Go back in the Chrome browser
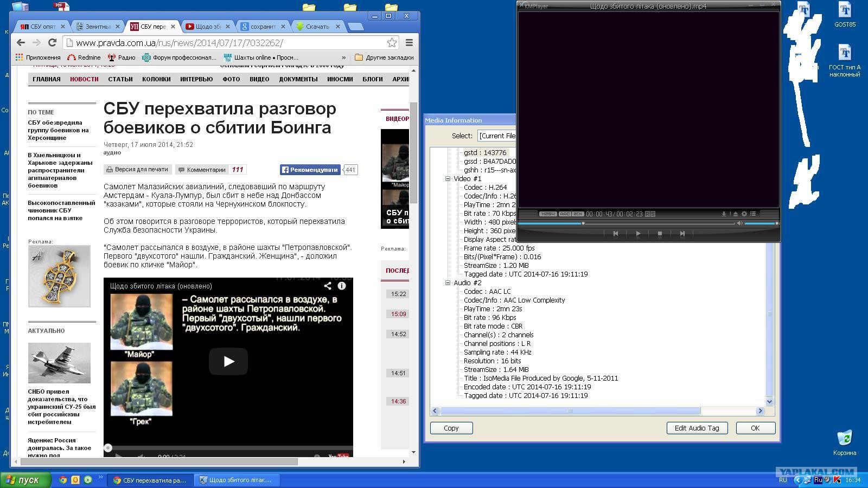The image size is (868, 488). click(x=21, y=43)
